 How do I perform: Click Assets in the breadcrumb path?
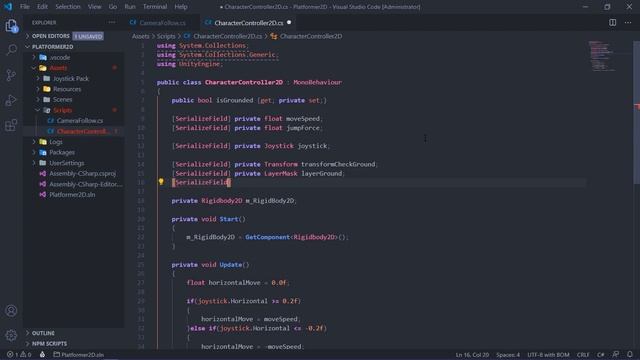(140, 36)
